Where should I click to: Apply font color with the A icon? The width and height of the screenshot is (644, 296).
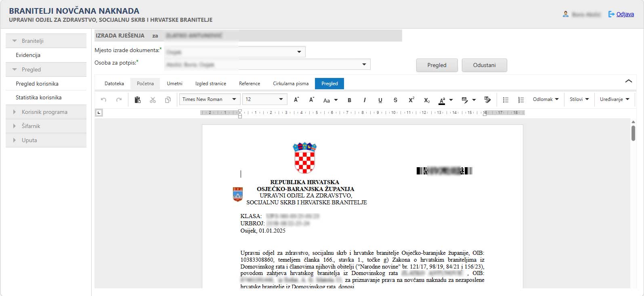pyautogui.click(x=442, y=100)
